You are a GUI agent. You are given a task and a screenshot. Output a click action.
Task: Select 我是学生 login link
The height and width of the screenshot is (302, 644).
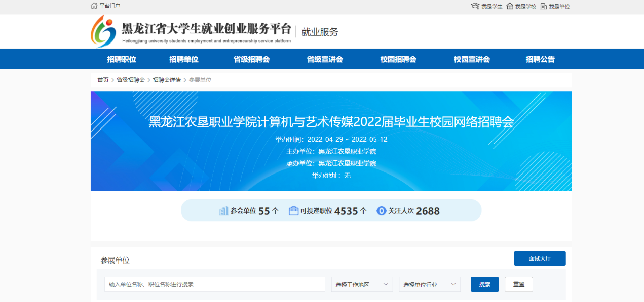pyautogui.click(x=491, y=7)
